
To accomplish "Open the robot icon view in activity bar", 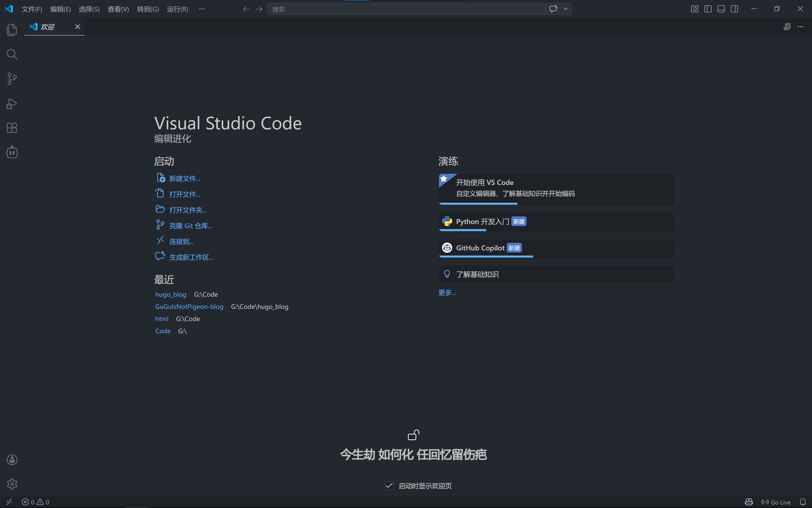I will point(12,152).
